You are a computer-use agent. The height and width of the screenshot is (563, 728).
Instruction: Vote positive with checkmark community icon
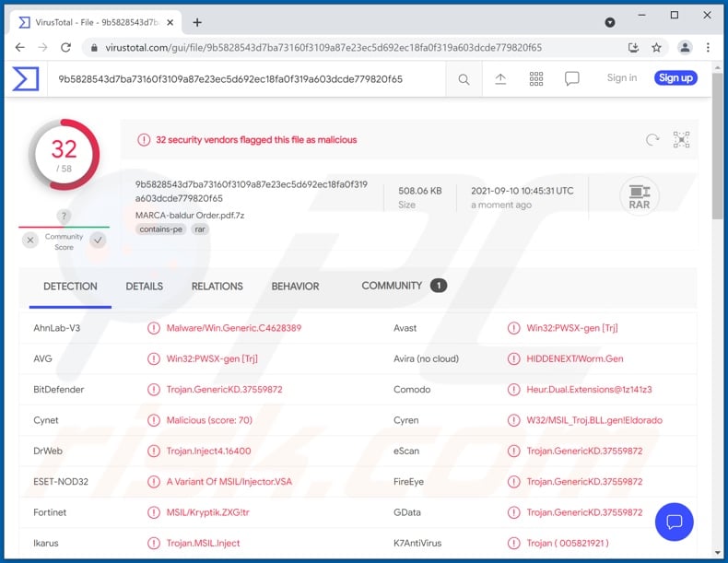tap(98, 240)
